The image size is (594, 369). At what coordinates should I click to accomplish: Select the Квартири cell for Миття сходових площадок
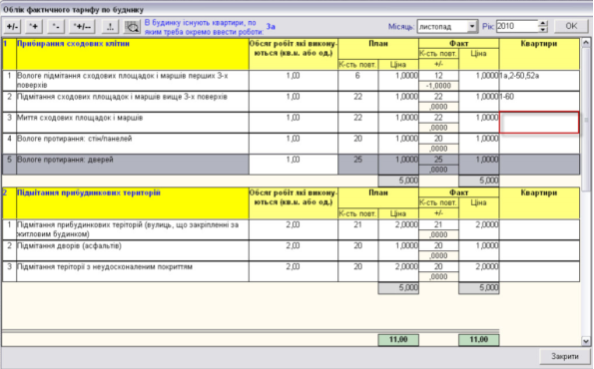tap(539, 122)
